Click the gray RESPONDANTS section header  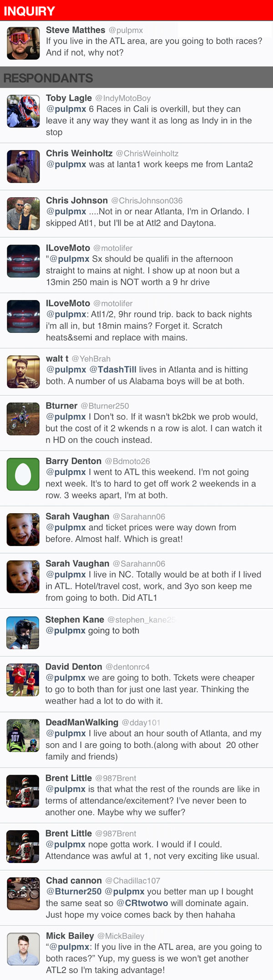[136, 78]
